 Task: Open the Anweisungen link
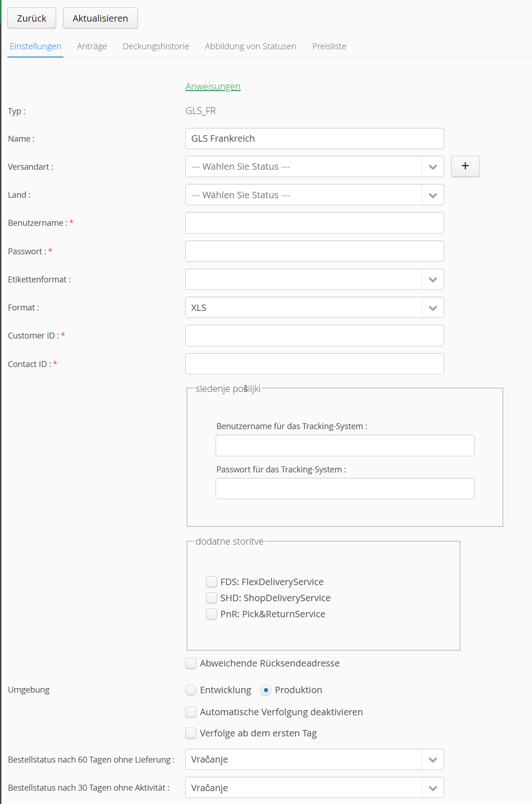tap(213, 86)
